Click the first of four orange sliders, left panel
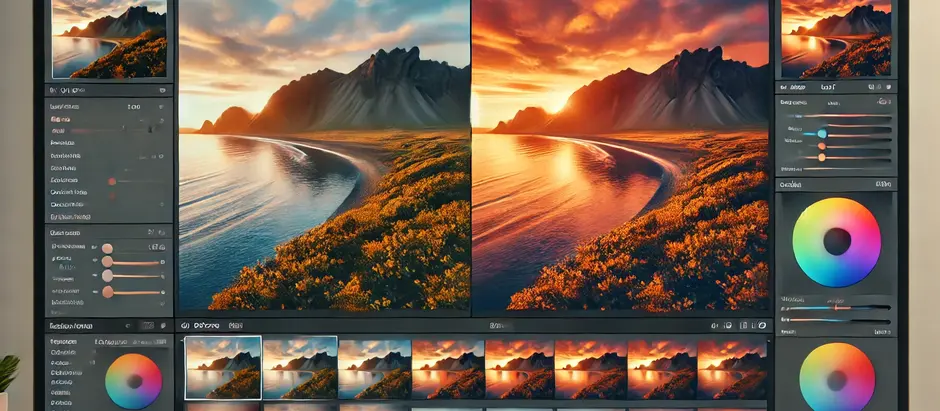940x411 pixels. (x=107, y=249)
